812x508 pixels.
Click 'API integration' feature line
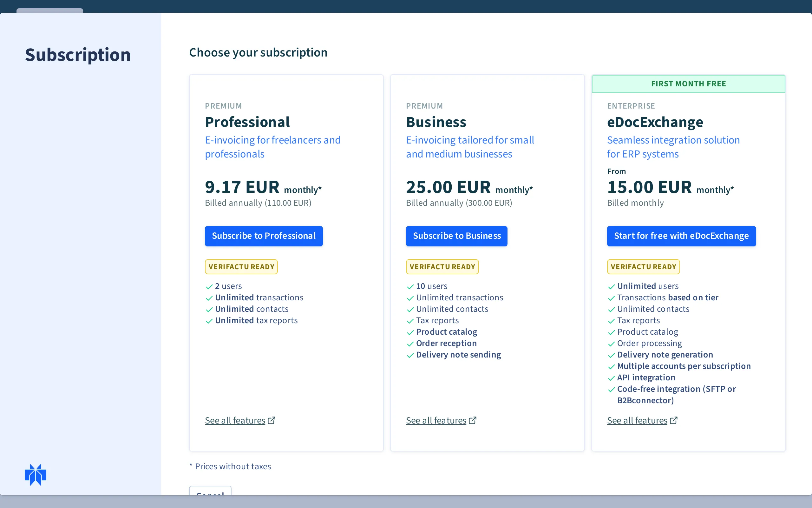click(646, 377)
